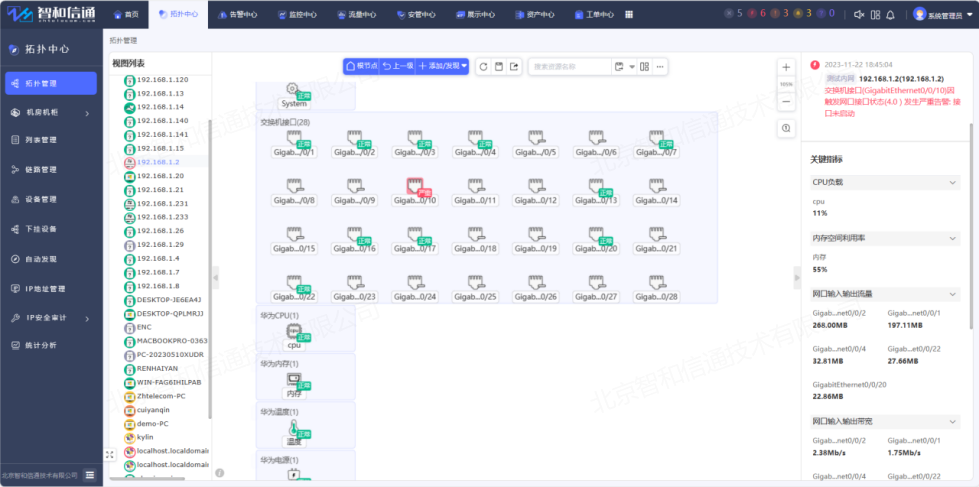Open the search filter dropdown arrow
Viewport: 979px width, 487px height.
click(x=632, y=67)
